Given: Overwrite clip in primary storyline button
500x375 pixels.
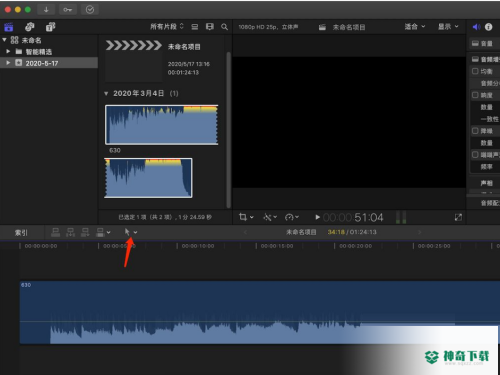Looking at the screenshot, I should coord(100,232).
